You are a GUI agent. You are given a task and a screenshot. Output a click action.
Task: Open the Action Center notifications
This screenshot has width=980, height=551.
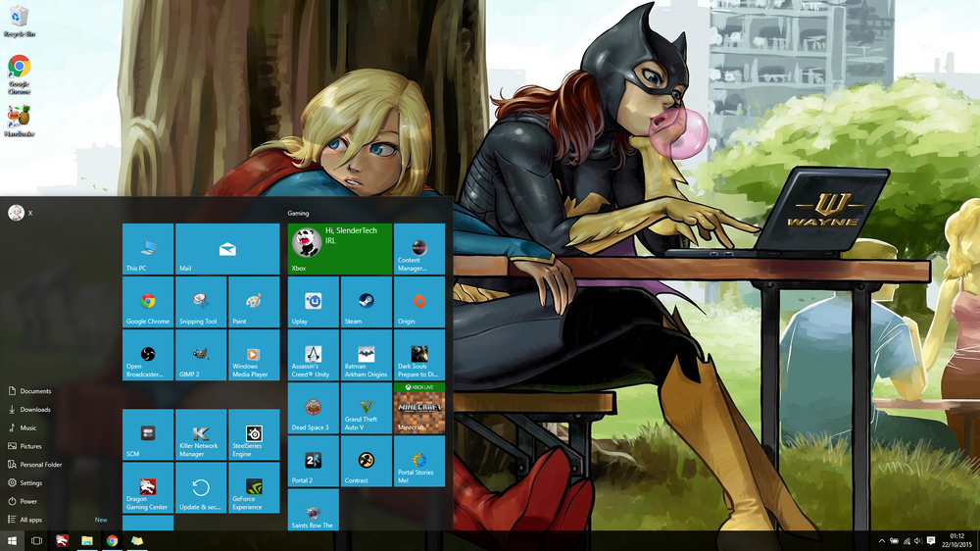coord(931,541)
